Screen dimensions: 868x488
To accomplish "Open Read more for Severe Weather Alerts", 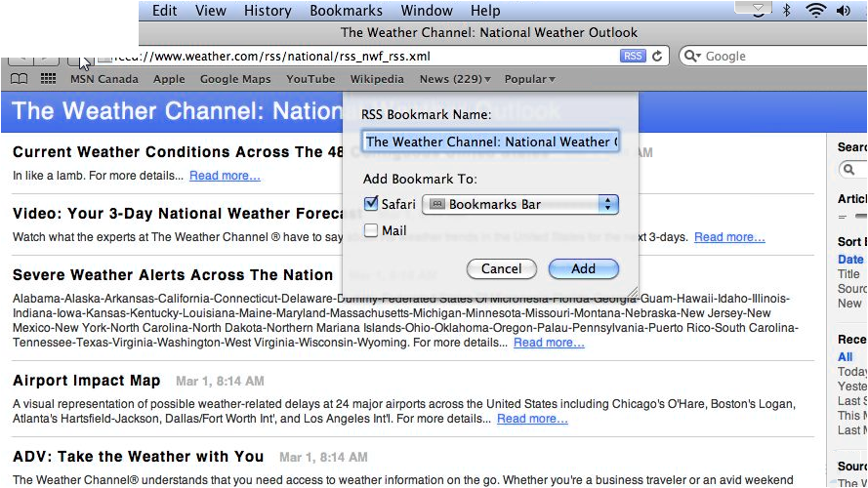I will [x=549, y=343].
